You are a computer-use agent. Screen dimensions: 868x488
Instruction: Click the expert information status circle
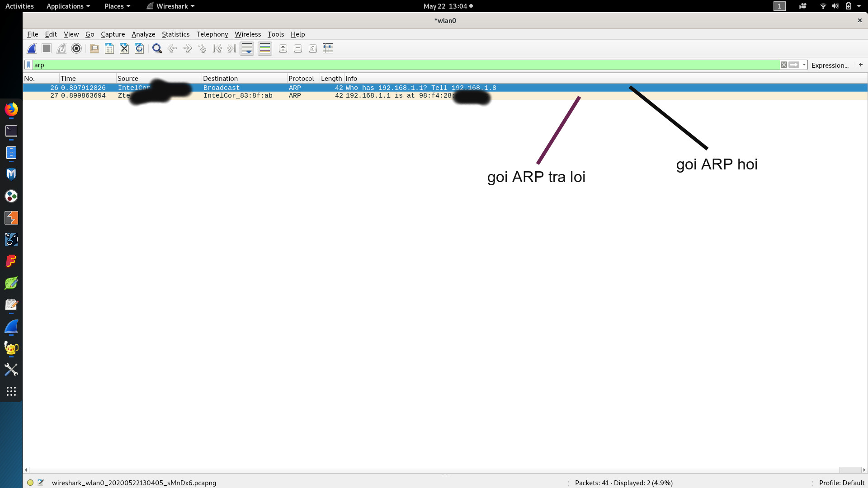click(30, 483)
